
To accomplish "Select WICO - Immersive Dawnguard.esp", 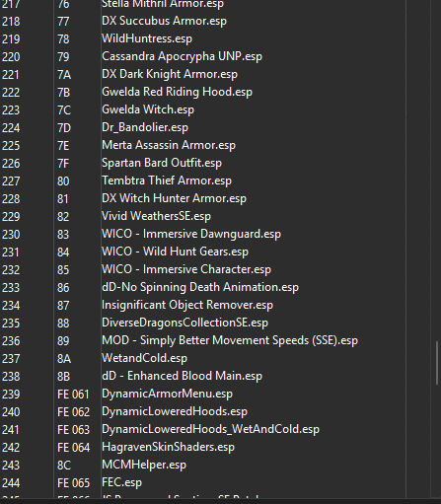I will click(191, 234).
